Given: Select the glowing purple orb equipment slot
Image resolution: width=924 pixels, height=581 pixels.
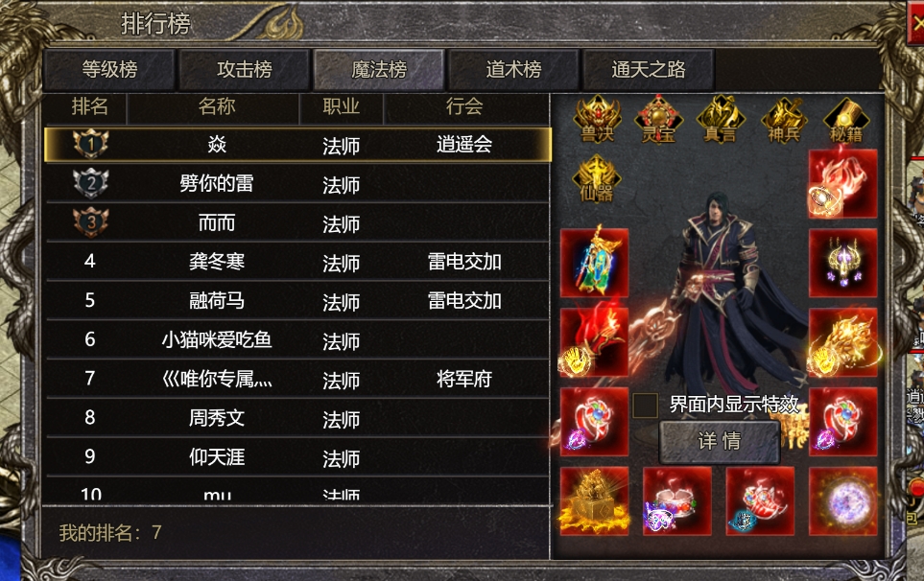Looking at the screenshot, I should click(843, 500).
